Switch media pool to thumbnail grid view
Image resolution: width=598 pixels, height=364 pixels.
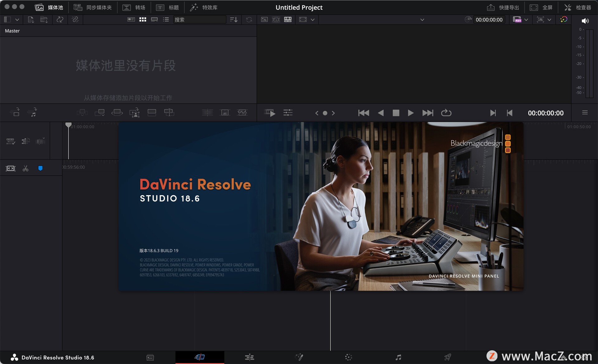click(x=143, y=19)
